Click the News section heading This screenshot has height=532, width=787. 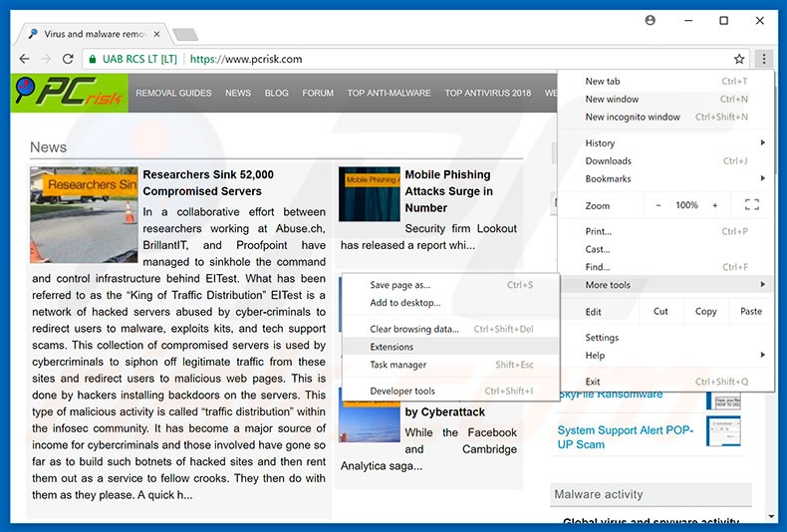point(48,147)
